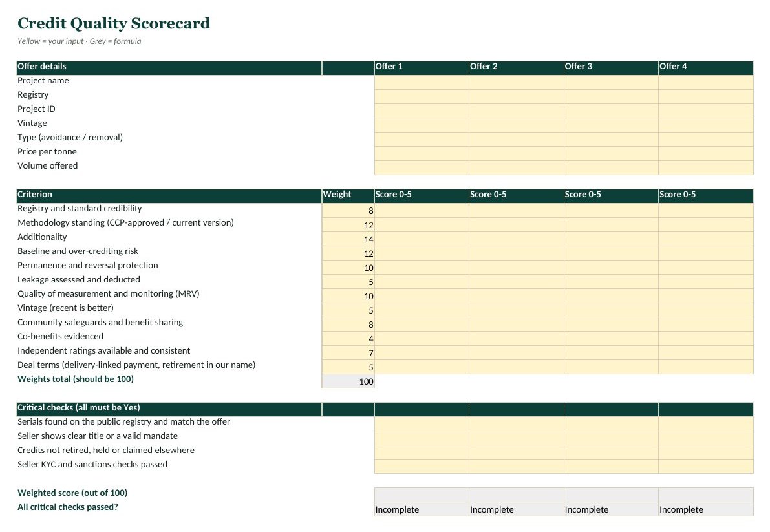Click the weight 10 for Quality of measurement (MRV)
This screenshot has width=770, height=532.
click(348, 296)
